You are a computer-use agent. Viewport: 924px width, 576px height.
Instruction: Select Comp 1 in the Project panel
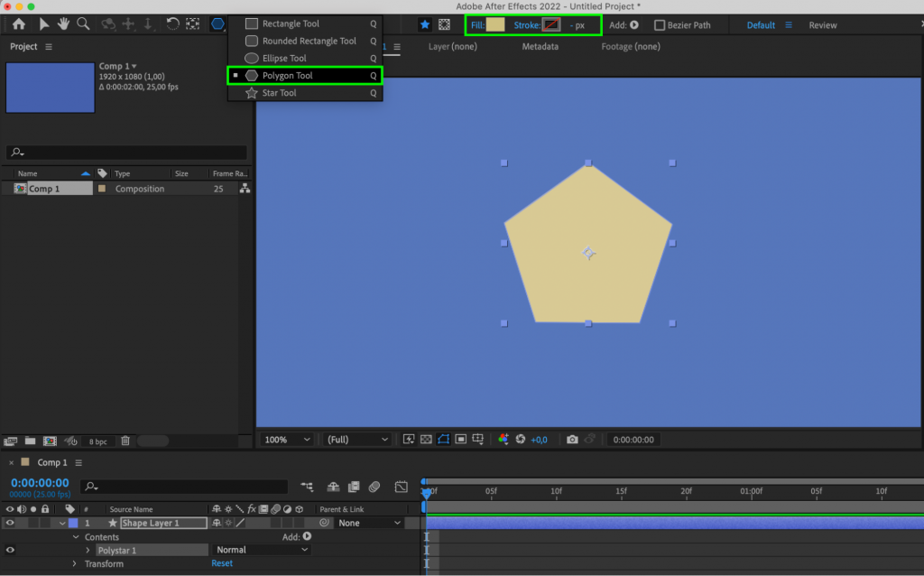click(x=47, y=188)
